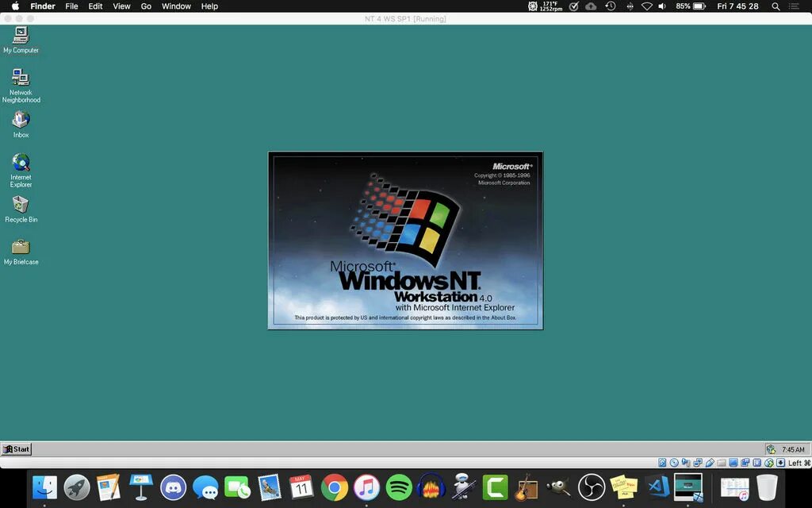Open Notification Center list icon
The image size is (812, 508).
[794, 6]
